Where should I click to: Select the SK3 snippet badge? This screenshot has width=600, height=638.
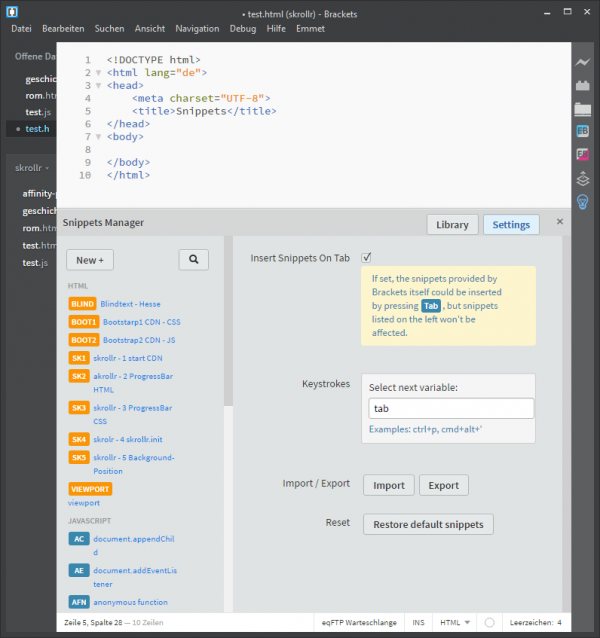tap(79, 408)
